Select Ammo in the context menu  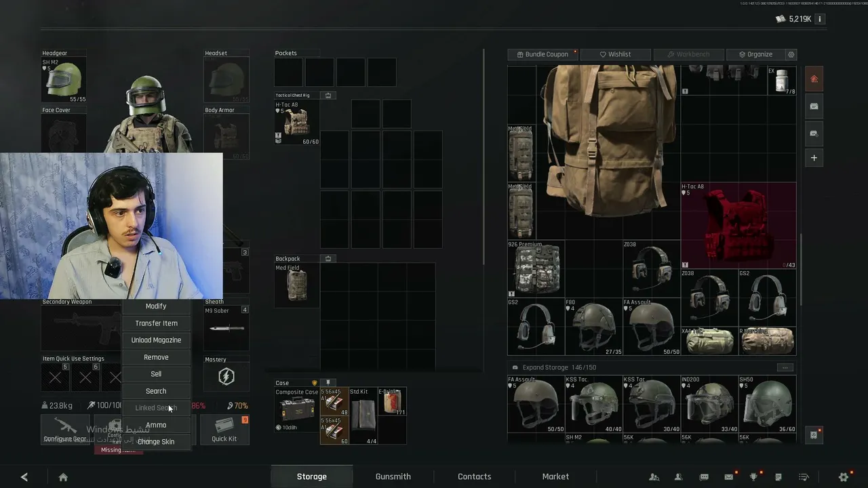[156, 425]
